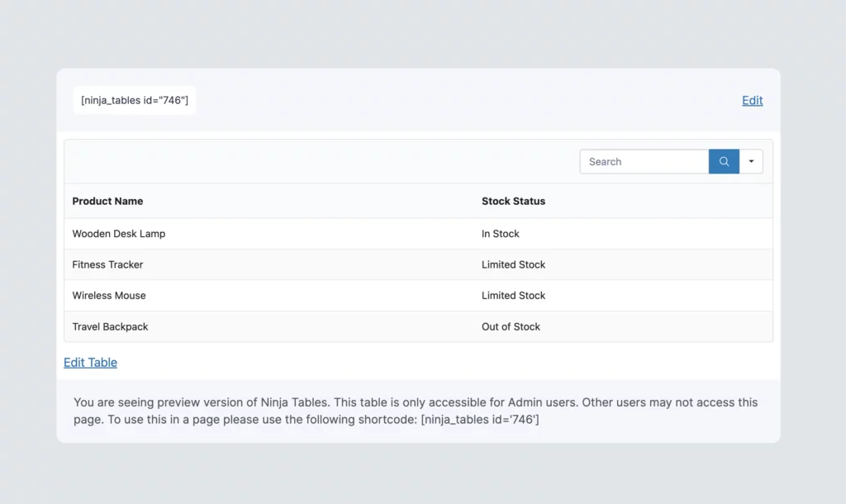Click the Edit link at top right

click(752, 101)
